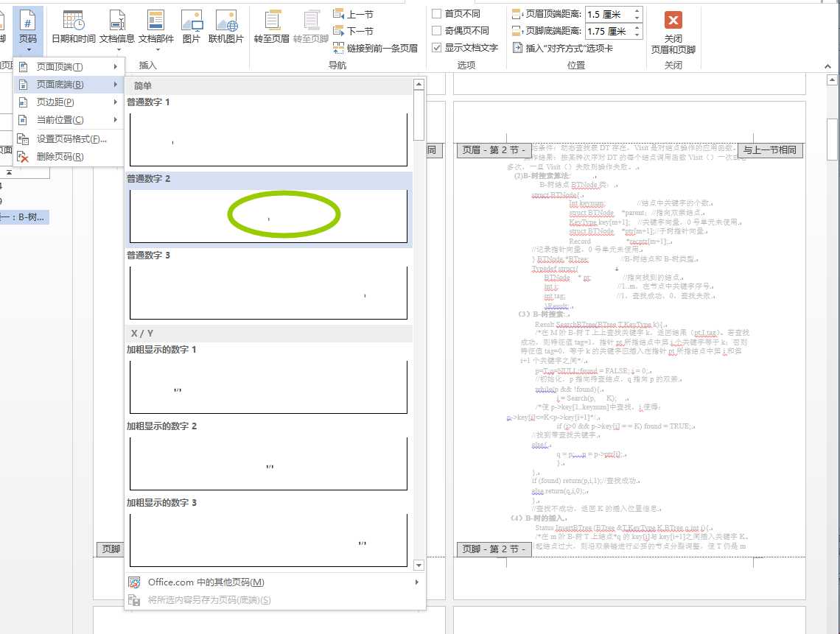Select 加粗显示的数字 2 style
840x634 pixels.
268,457
